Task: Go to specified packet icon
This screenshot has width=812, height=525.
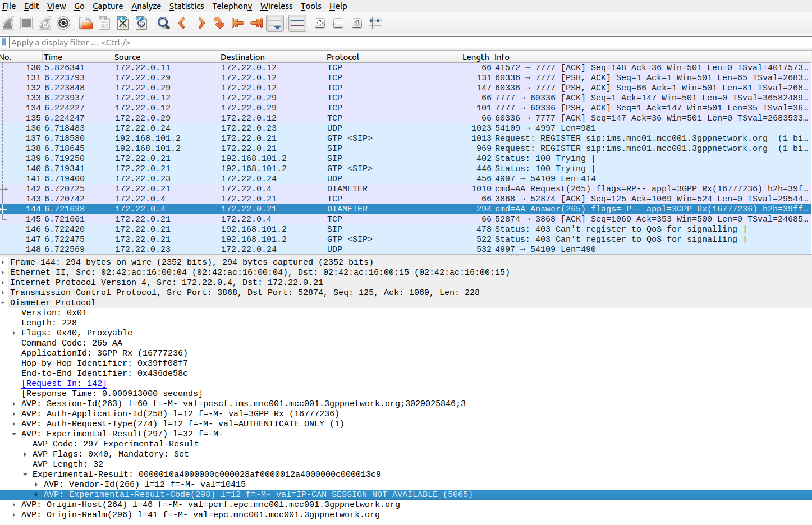Action: tap(219, 23)
